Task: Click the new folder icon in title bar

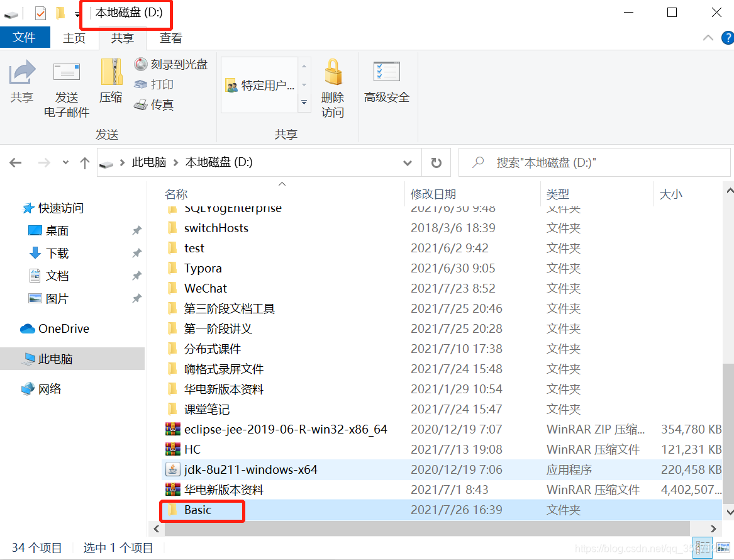Action: click(x=60, y=13)
